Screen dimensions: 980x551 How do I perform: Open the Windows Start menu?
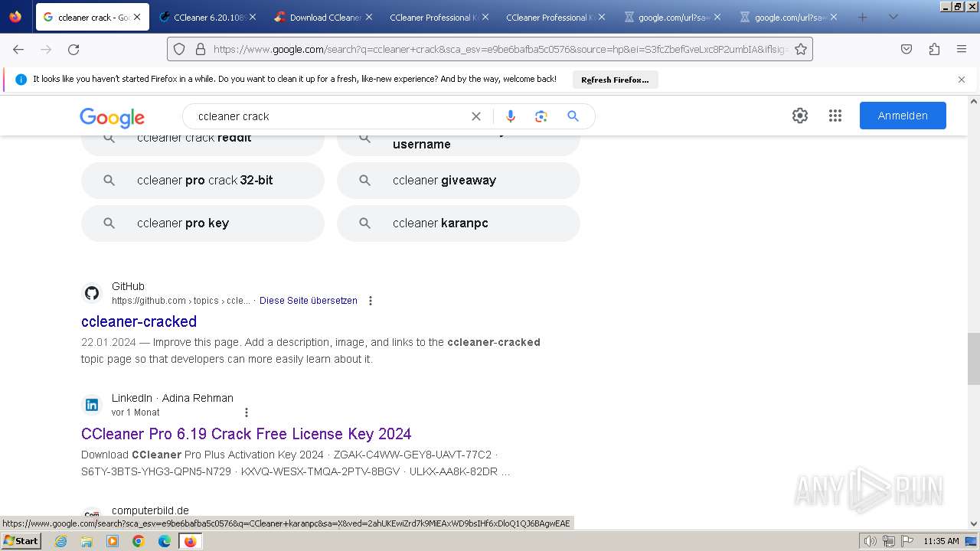(x=21, y=541)
